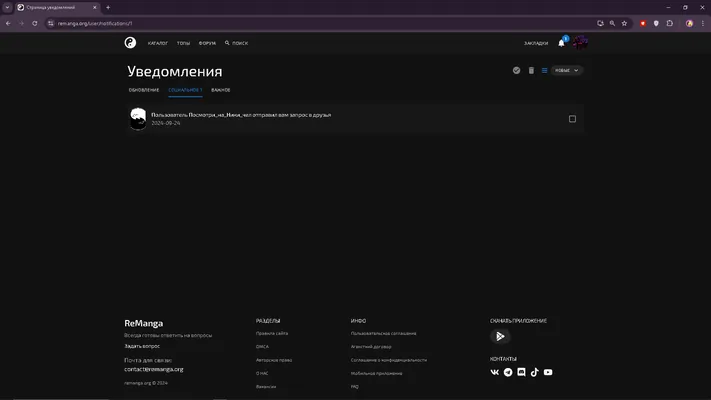
Task: Open the user avatar profile menu
Action: [580, 43]
